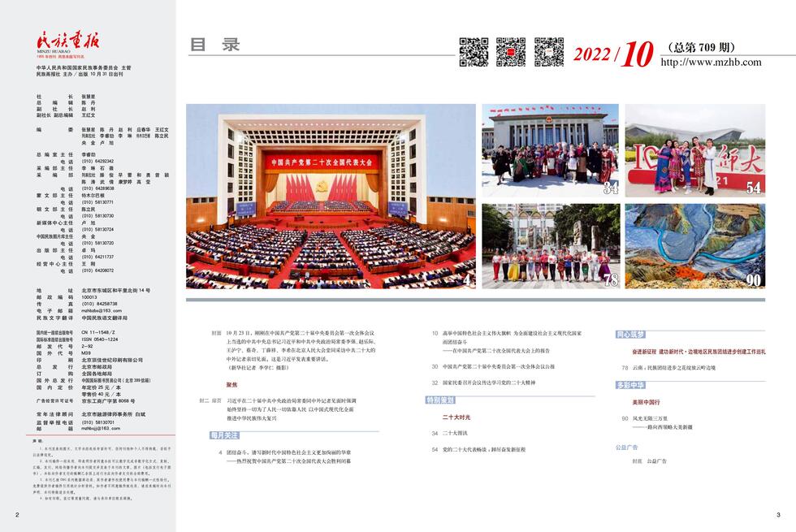Click the (总第 709 期) issue number
This screenshot has width=796, height=532.
click(x=702, y=48)
